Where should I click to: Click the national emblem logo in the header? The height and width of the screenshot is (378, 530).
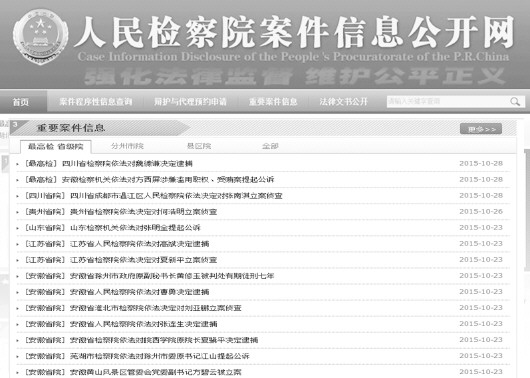tap(41, 37)
